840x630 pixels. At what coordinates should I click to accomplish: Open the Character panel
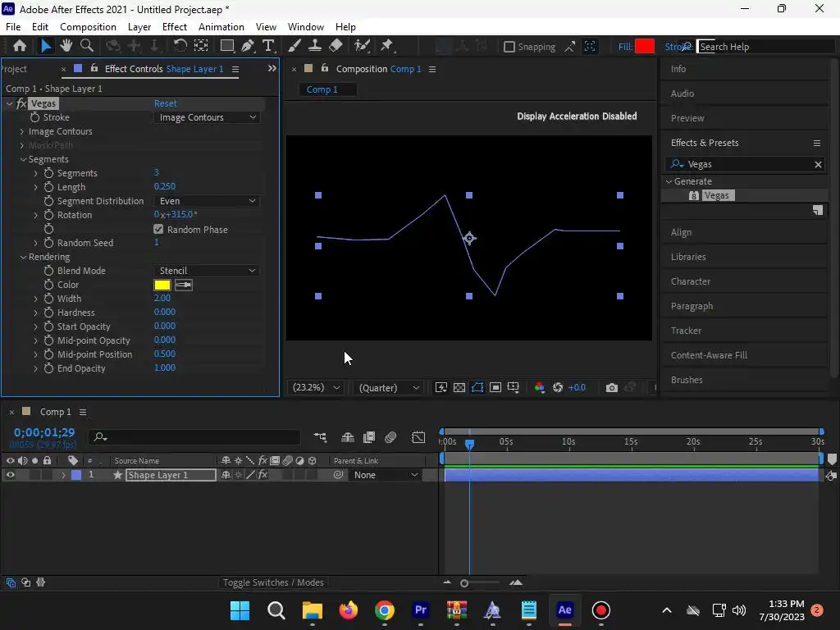click(x=691, y=281)
